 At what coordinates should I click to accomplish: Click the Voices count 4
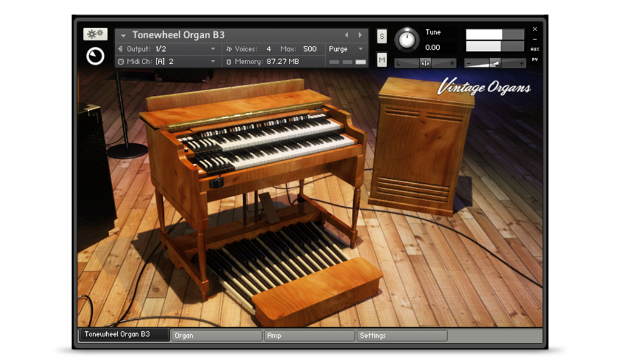pos(269,49)
